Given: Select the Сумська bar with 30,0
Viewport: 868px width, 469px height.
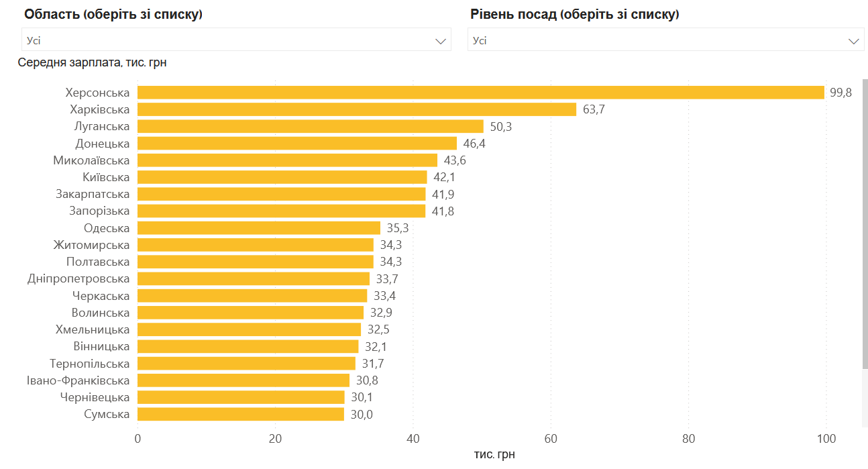Looking at the screenshot, I should pyautogui.click(x=241, y=414).
